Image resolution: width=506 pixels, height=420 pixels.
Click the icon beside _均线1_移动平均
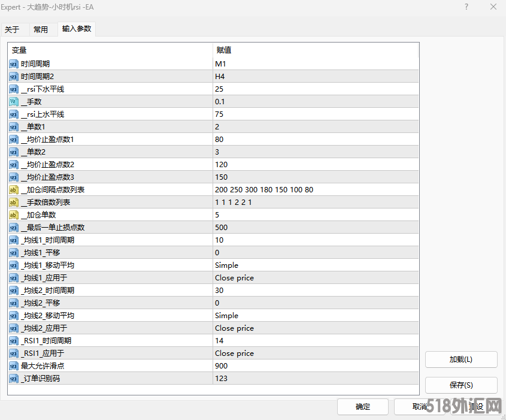click(x=14, y=265)
